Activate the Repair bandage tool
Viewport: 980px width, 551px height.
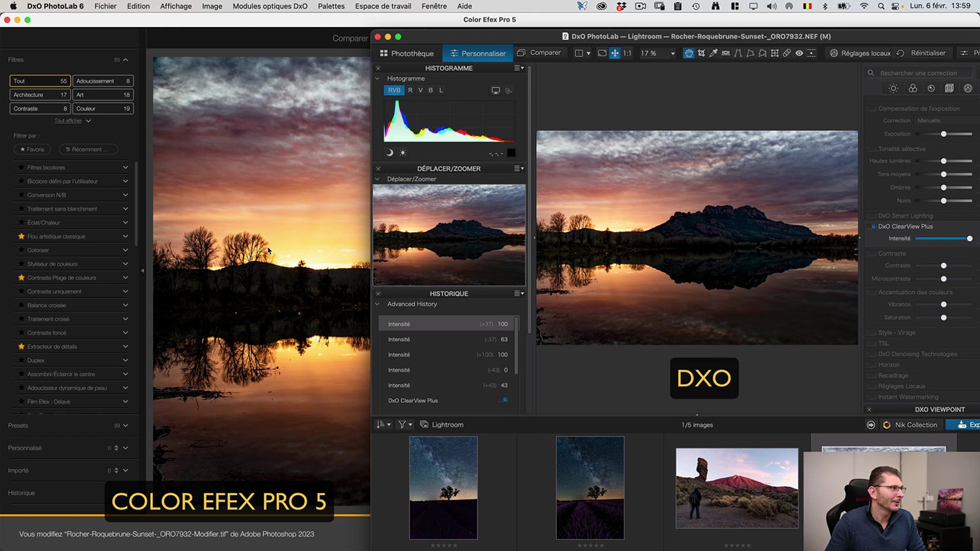(786, 53)
